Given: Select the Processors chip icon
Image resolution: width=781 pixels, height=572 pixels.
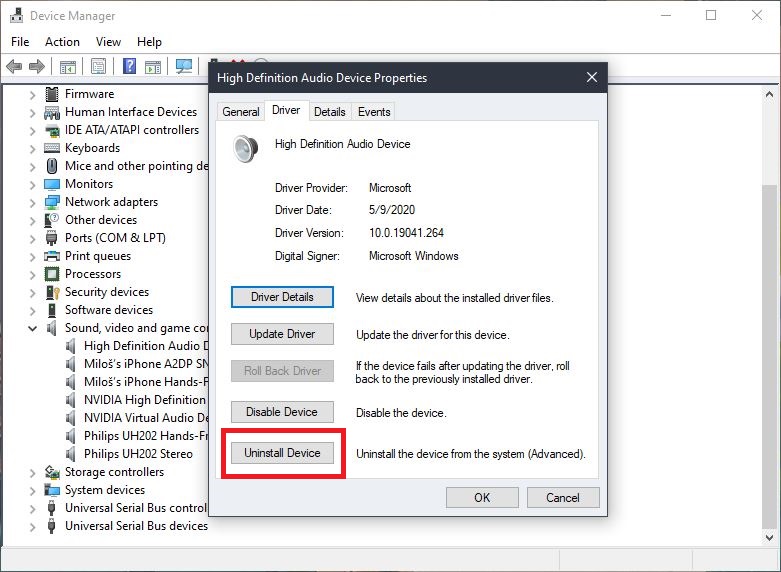Looking at the screenshot, I should pos(52,274).
